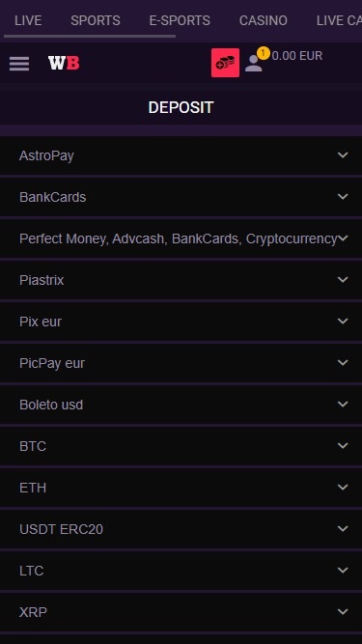The image size is (362, 644).
Task: Open the hamburger menu
Action: [19, 64]
